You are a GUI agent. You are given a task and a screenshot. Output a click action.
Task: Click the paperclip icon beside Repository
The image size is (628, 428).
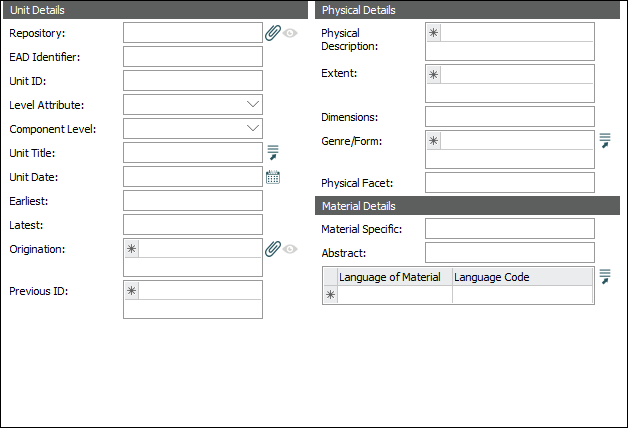[273, 33]
